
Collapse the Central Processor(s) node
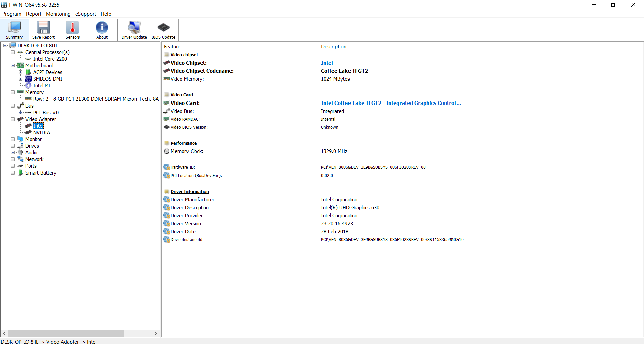point(13,52)
